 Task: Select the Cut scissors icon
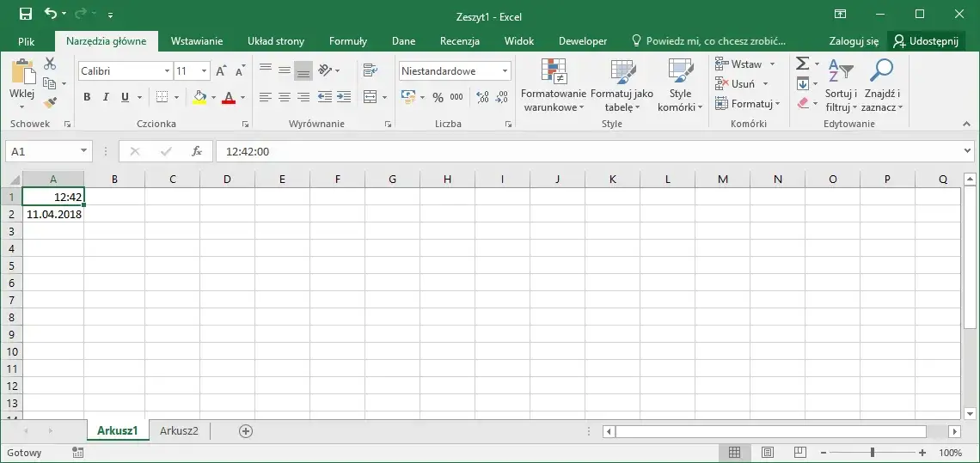[50, 64]
